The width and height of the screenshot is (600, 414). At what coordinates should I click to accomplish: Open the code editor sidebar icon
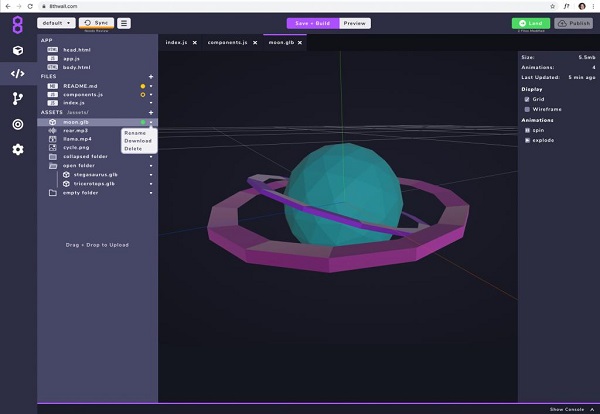tap(17, 73)
